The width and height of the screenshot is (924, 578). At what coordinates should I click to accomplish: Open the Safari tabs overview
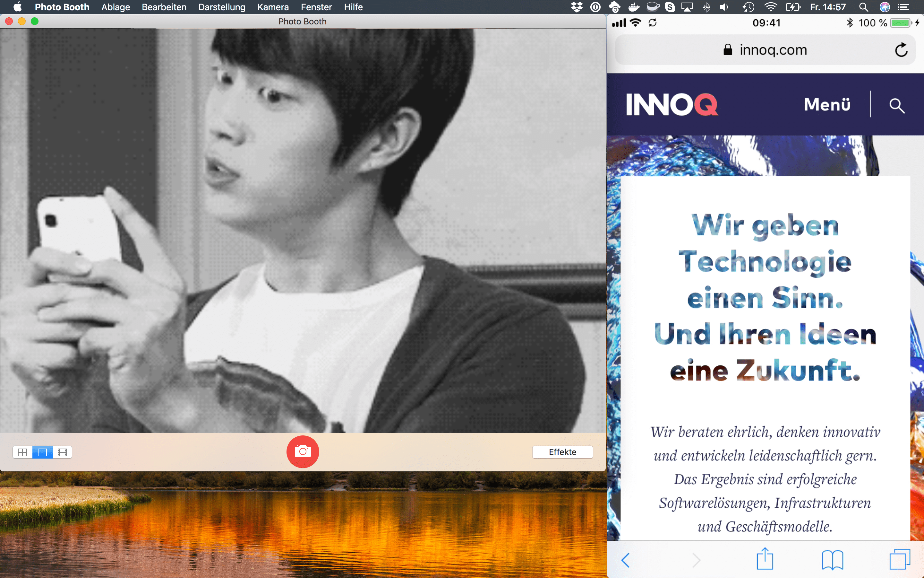click(x=900, y=559)
